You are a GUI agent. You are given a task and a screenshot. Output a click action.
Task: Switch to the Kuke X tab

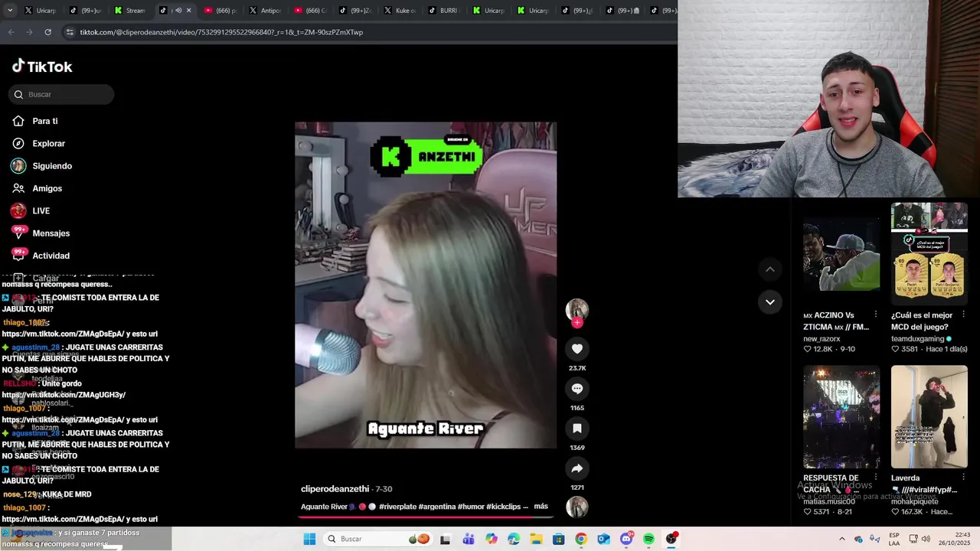point(399,11)
